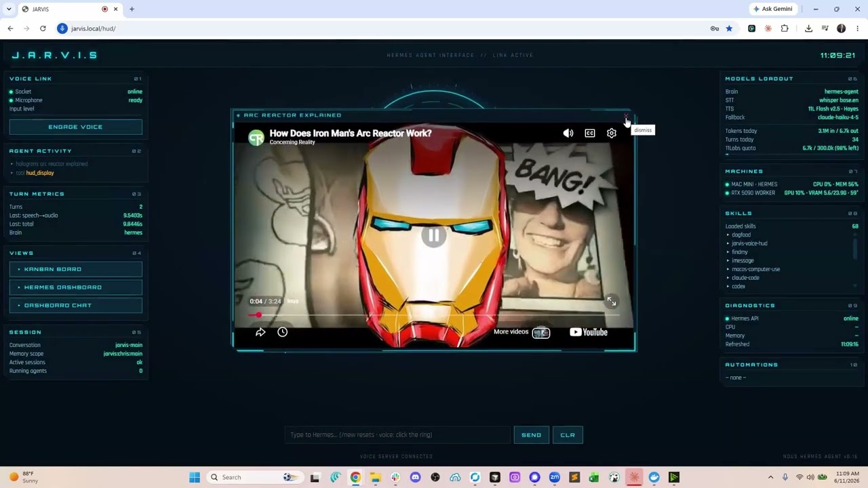Mute the YouTube video volume
The width and height of the screenshot is (868, 488).
[x=568, y=134]
